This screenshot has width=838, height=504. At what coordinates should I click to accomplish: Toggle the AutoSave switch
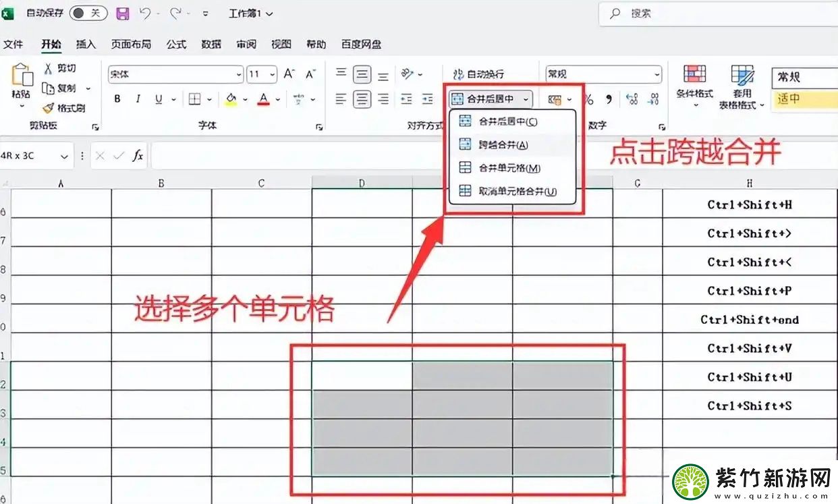pos(88,13)
